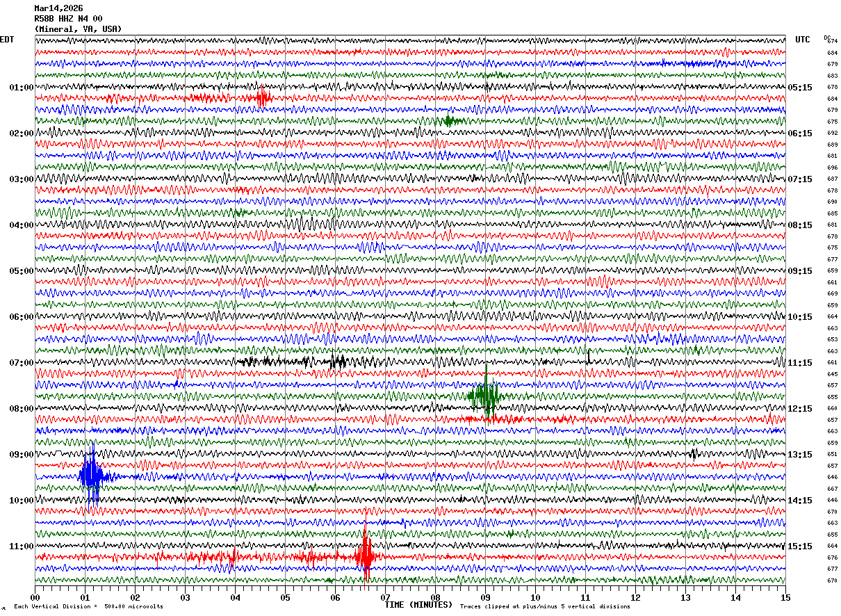The width and height of the screenshot is (841, 616).
Task: Click minute 15 on the time axis
Action: pos(785,597)
